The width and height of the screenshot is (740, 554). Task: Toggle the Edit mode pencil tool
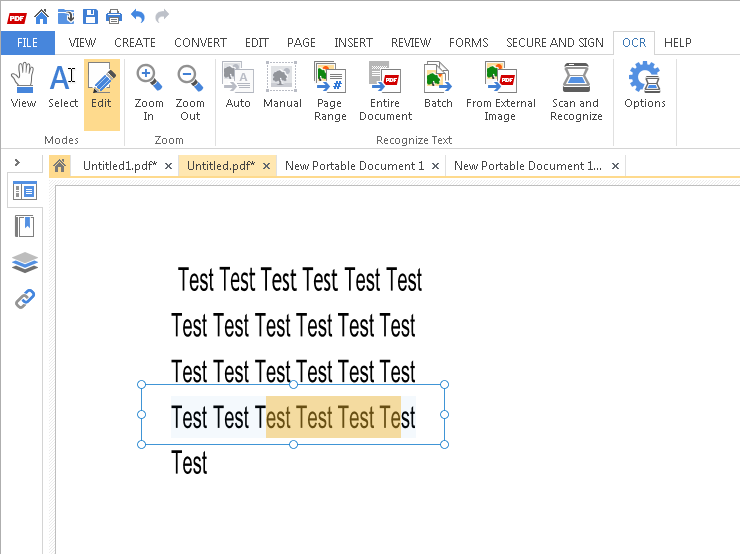point(101,94)
